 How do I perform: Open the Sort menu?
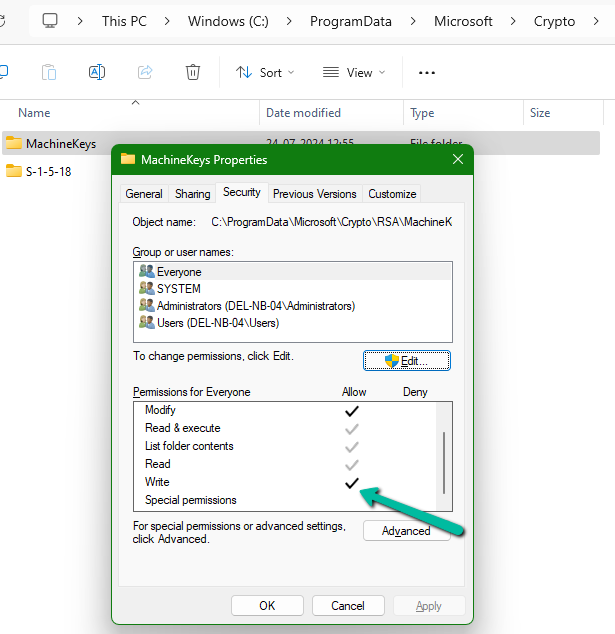pyautogui.click(x=265, y=73)
